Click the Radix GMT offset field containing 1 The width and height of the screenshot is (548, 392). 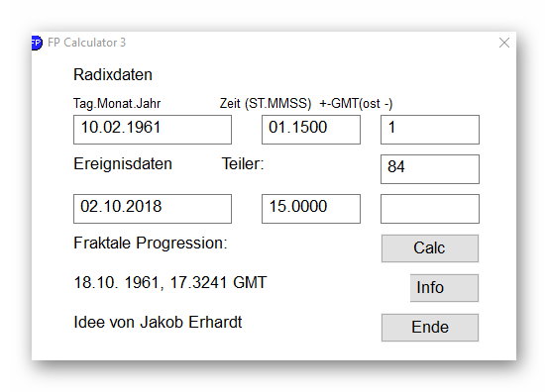430,130
